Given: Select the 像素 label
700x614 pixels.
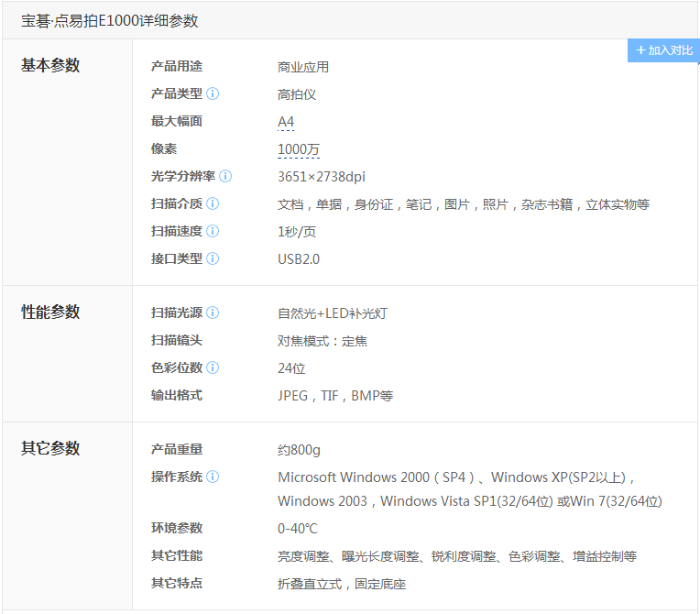Looking at the screenshot, I should [x=164, y=148].
